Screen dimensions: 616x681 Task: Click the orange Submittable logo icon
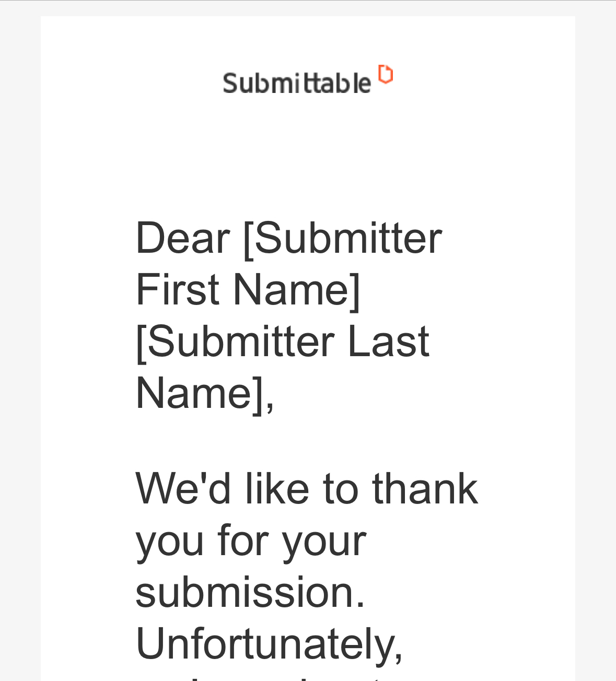[386, 74]
